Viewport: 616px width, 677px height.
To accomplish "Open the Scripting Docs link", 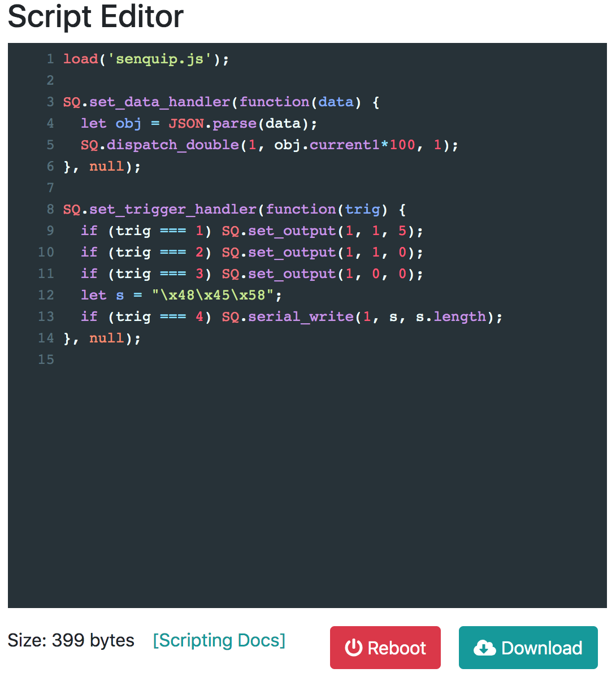I will click(x=219, y=640).
